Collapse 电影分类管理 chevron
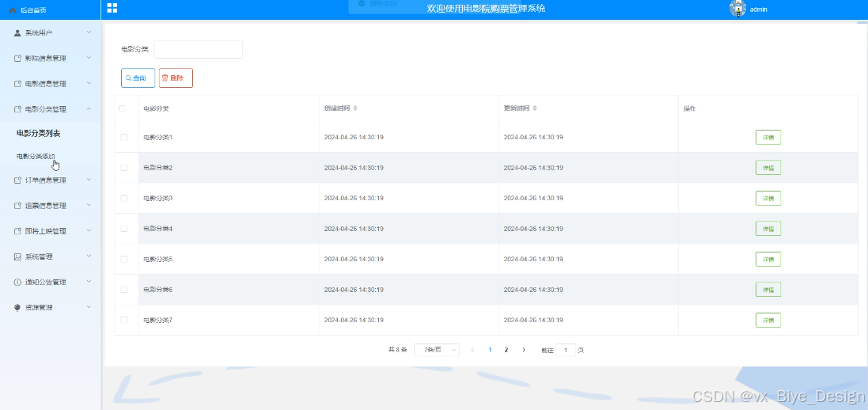Image resolution: width=868 pixels, height=410 pixels. (89, 108)
